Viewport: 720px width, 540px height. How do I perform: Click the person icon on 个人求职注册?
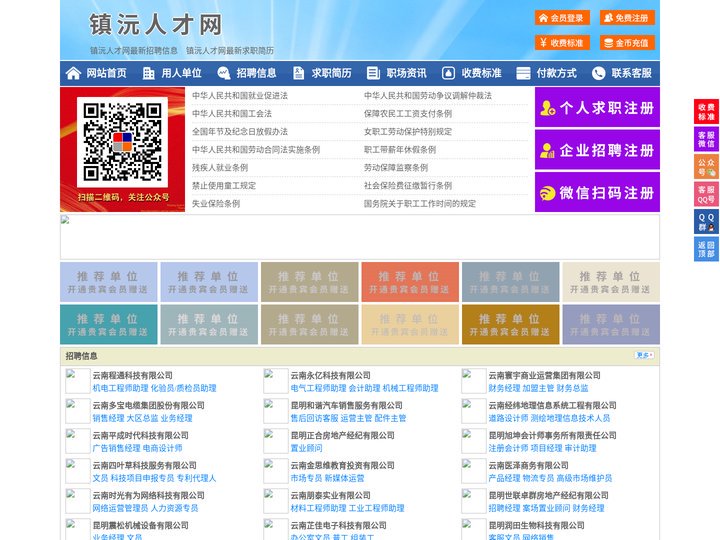pyautogui.click(x=547, y=108)
